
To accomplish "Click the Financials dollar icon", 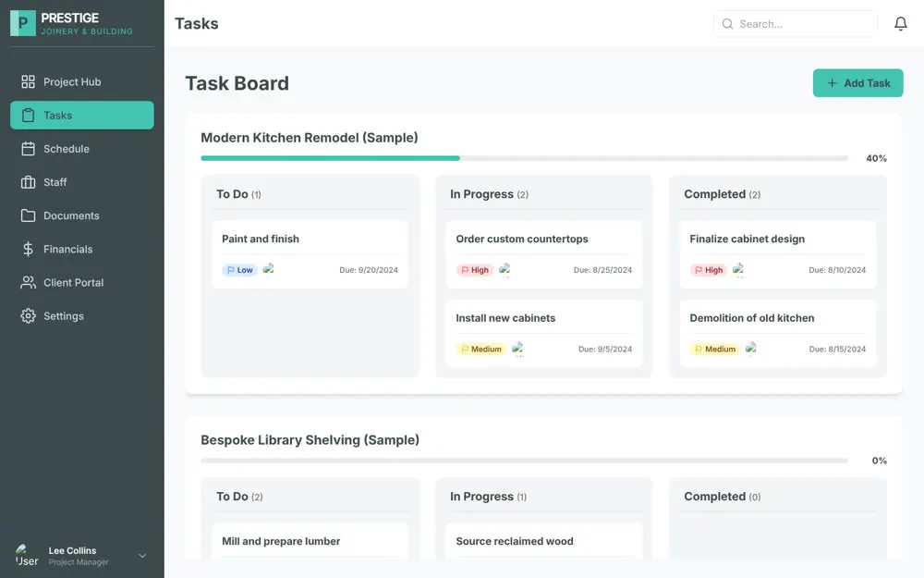I will point(28,249).
